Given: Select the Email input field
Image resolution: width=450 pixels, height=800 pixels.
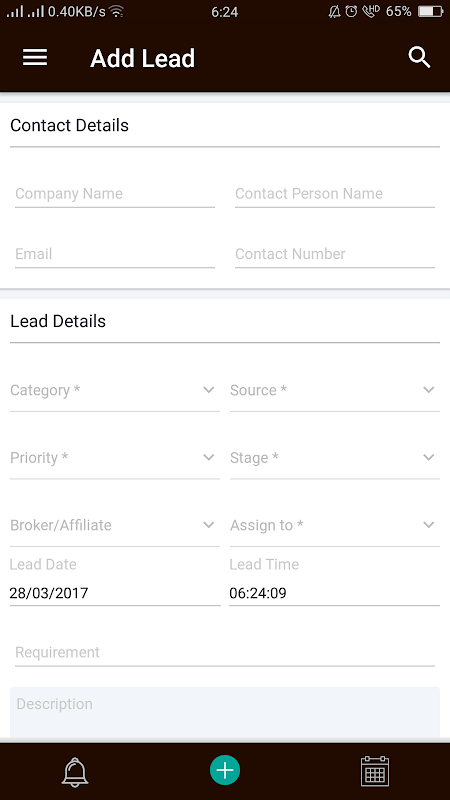Looking at the screenshot, I should point(115,254).
